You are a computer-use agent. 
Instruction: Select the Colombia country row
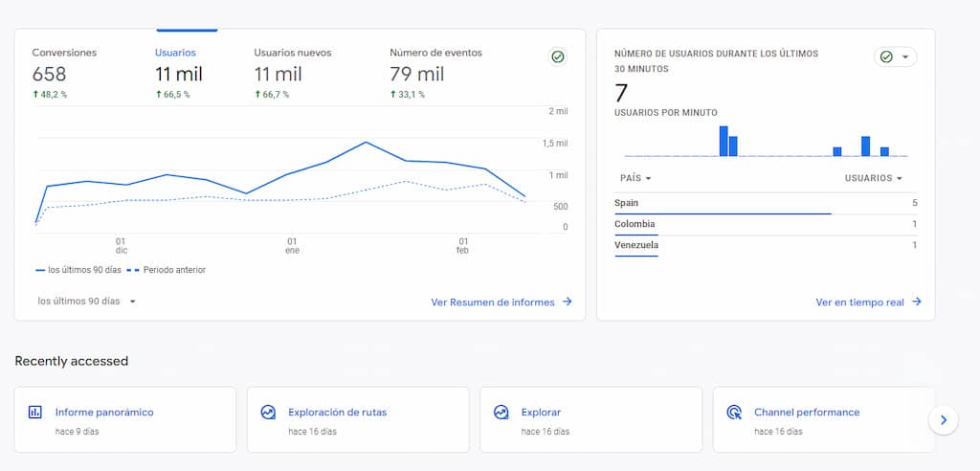pos(766,225)
